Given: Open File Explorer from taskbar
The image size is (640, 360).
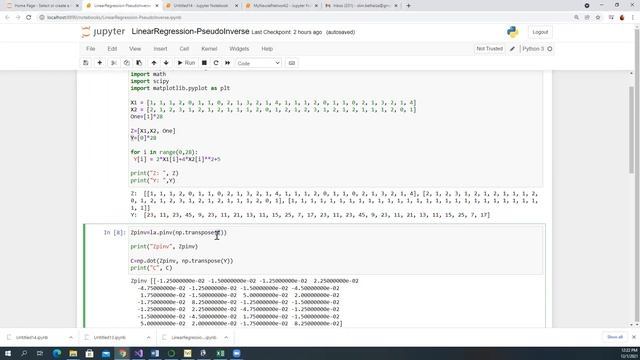Looking at the screenshot, I should (x=73, y=353).
